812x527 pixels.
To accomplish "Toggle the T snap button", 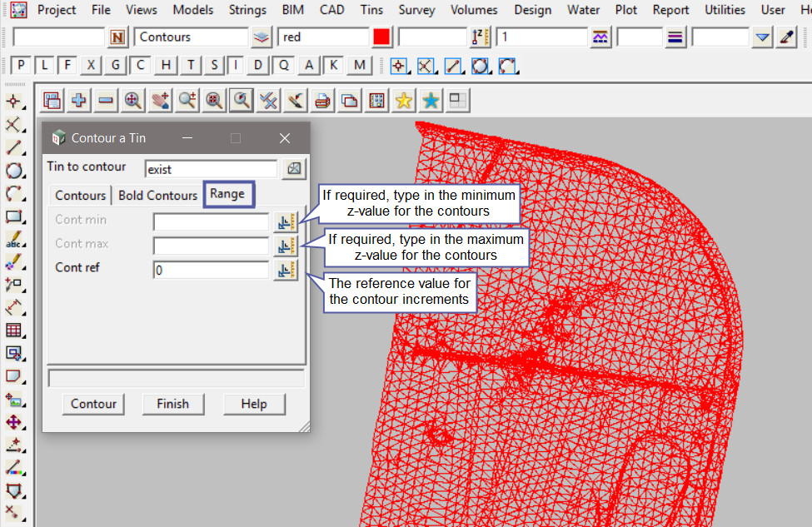I will pos(190,65).
